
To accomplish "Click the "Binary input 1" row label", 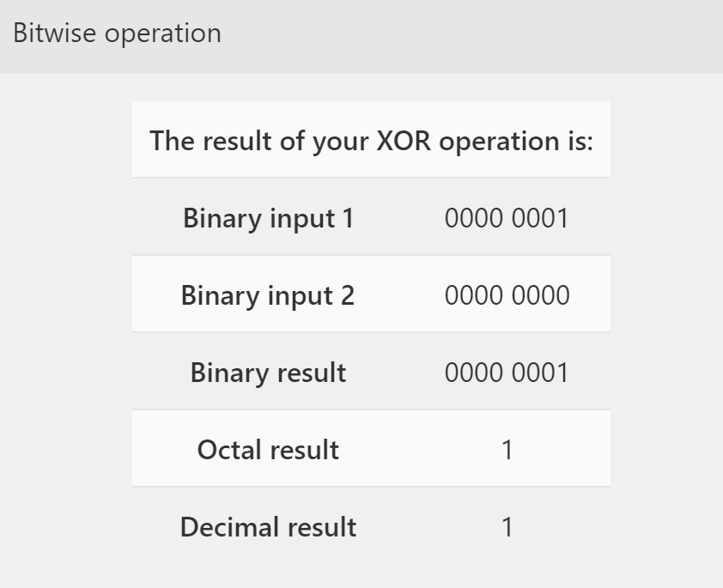I will (268, 218).
